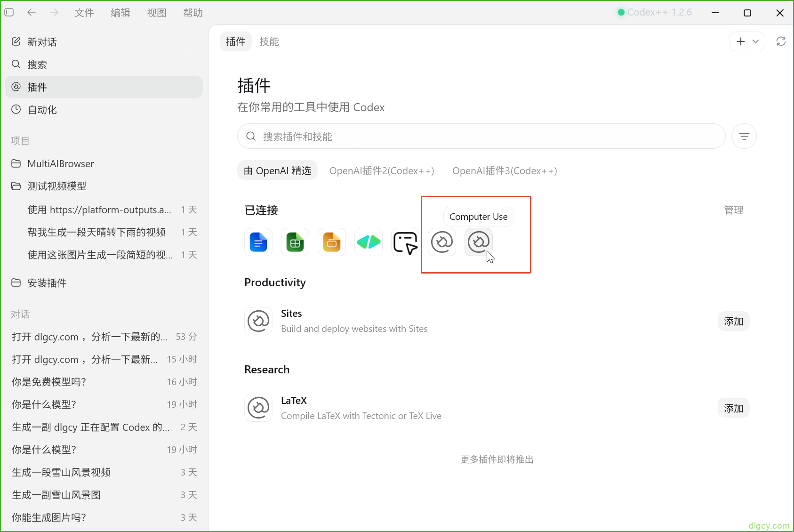Click the LaTeX plugin title
Viewport: 794px width, 532px height.
pos(294,401)
